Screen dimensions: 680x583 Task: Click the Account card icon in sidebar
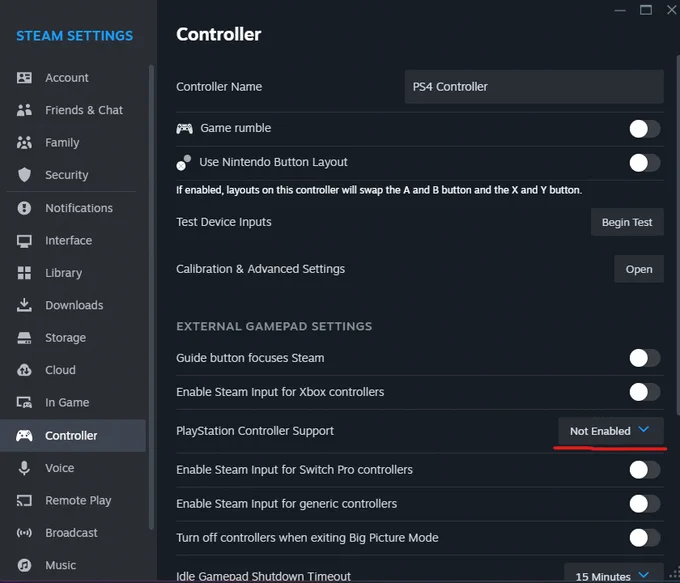click(24, 78)
